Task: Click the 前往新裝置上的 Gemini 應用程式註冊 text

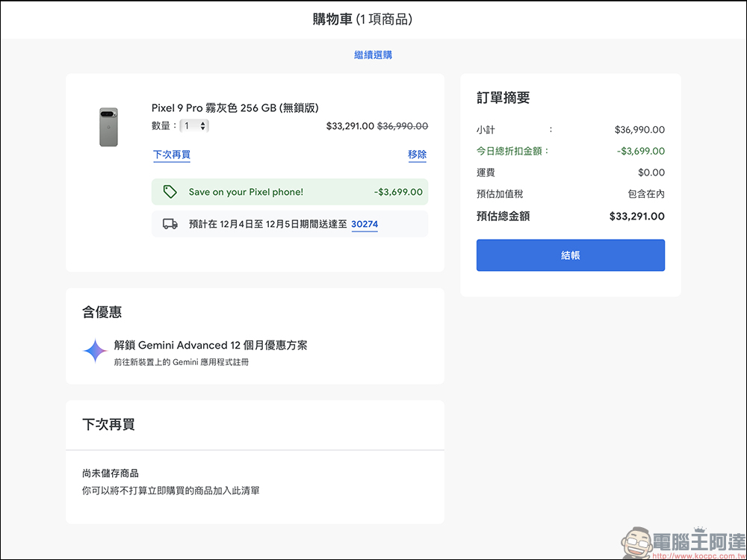Action: (181, 362)
